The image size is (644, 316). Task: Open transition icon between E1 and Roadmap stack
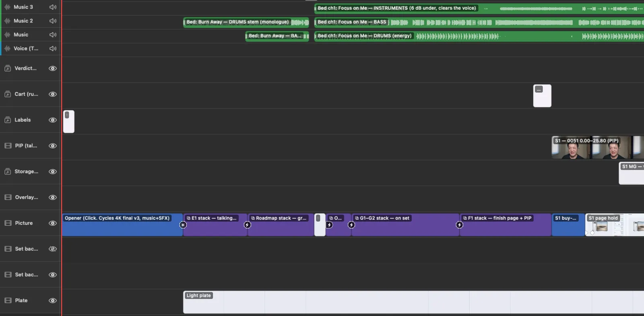(x=247, y=225)
